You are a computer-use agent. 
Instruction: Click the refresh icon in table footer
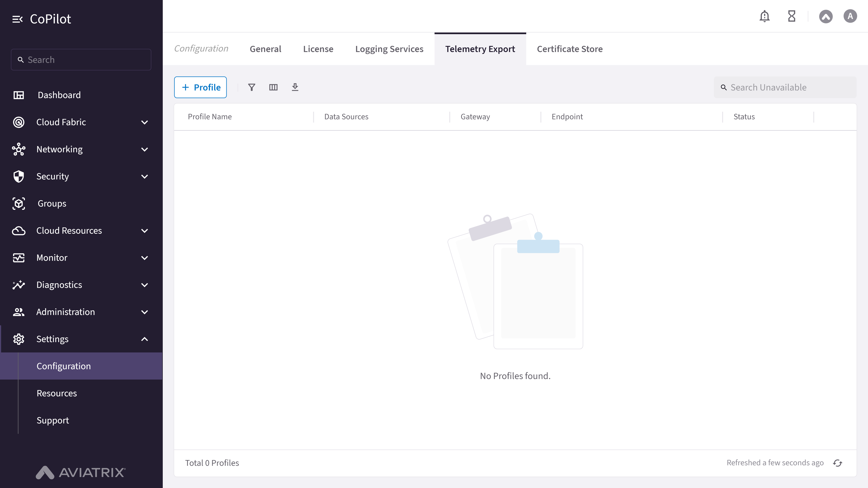838,463
